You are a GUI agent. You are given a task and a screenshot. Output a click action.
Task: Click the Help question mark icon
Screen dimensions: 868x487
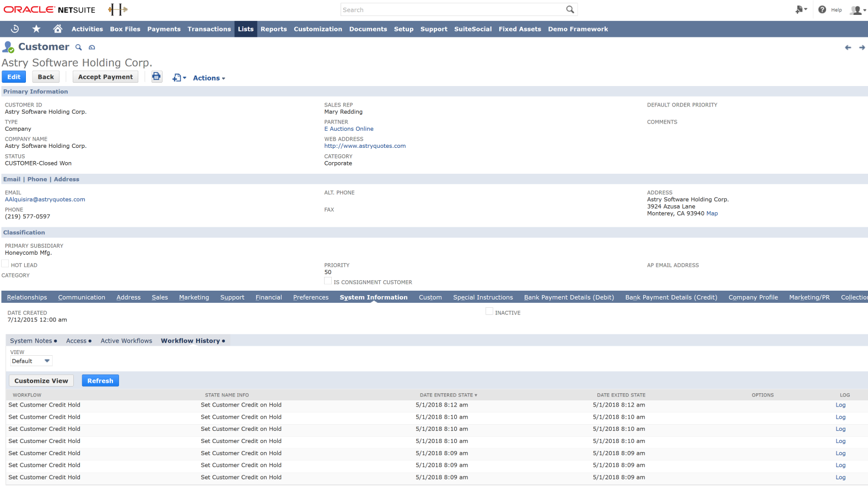[x=822, y=9]
